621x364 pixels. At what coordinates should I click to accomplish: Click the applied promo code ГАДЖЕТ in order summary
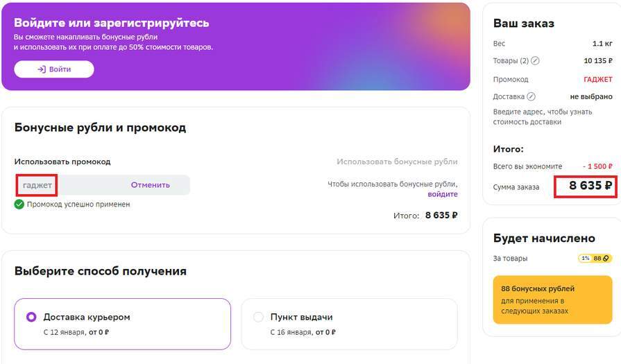point(597,79)
